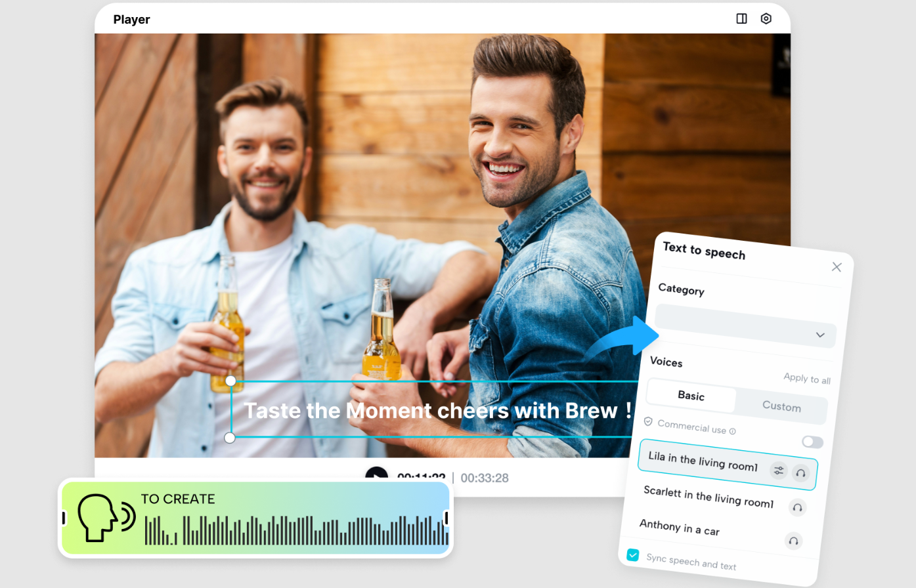Click the right trim handle of TO CREATE clip
Screen dimensions: 916x588
coord(447,518)
